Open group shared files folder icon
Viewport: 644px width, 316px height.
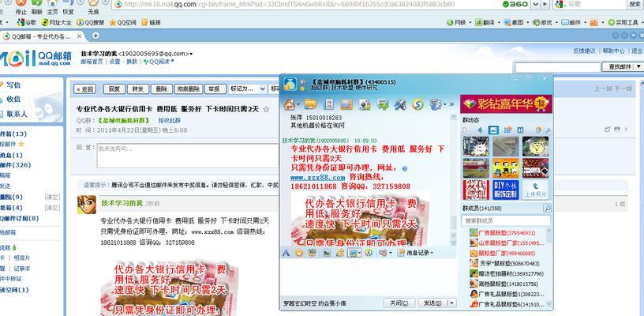(310, 104)
